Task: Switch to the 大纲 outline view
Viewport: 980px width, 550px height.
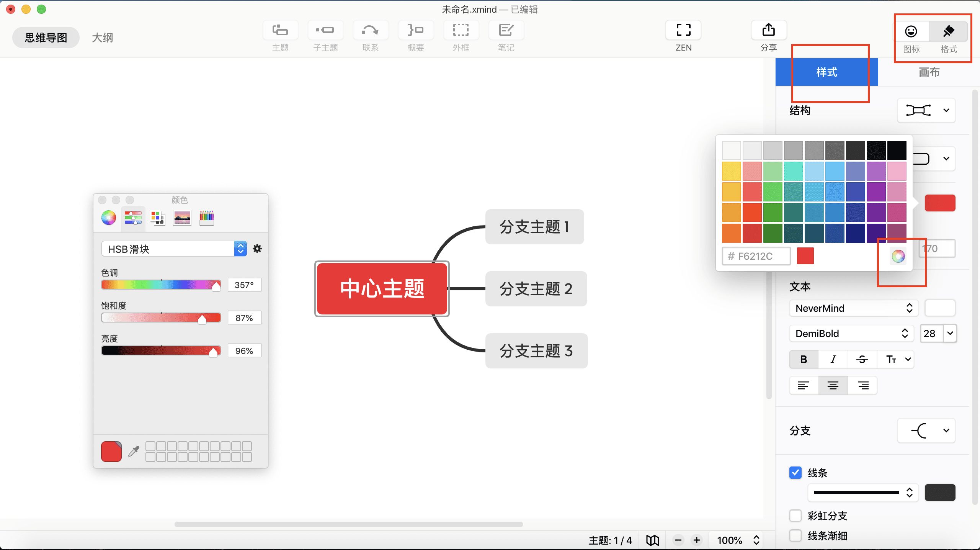Action: (x=102, y=38)
